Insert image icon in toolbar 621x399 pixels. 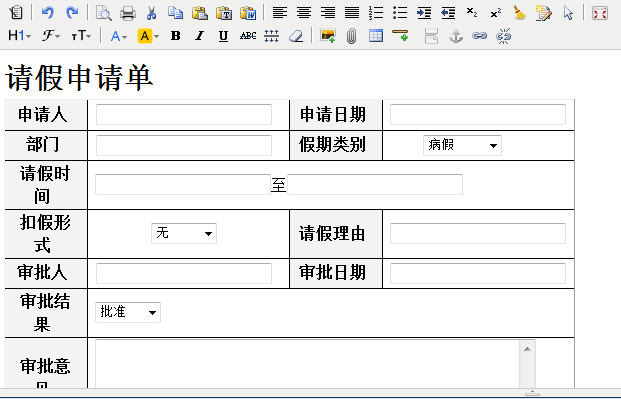328,36
